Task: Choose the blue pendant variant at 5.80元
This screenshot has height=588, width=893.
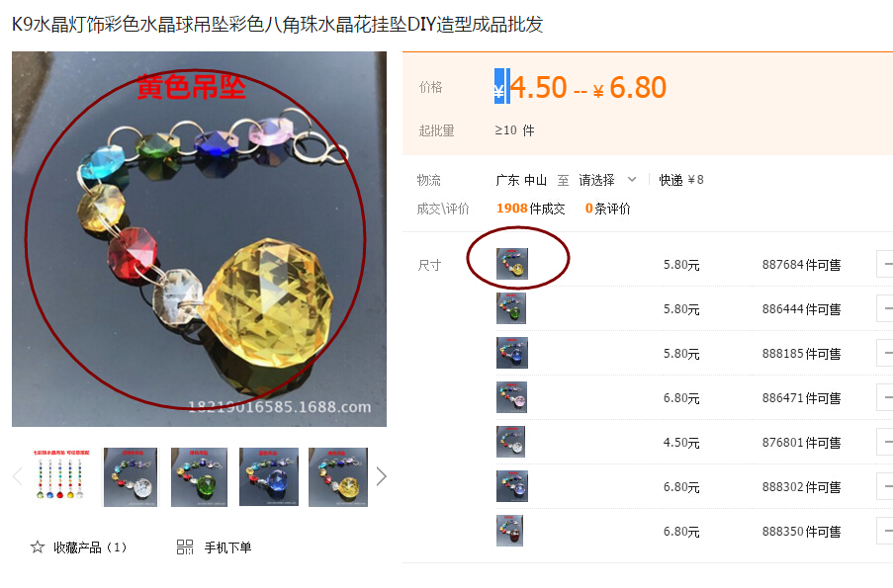Action: [512, 353]
